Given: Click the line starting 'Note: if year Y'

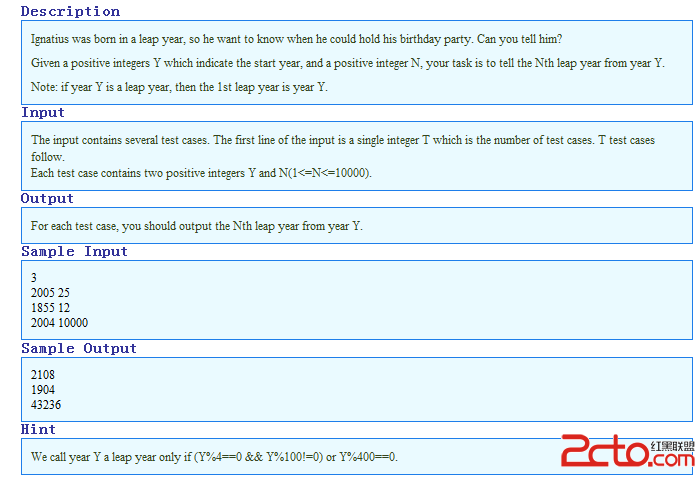Looking at the screenshot, I should coord(179,87).
